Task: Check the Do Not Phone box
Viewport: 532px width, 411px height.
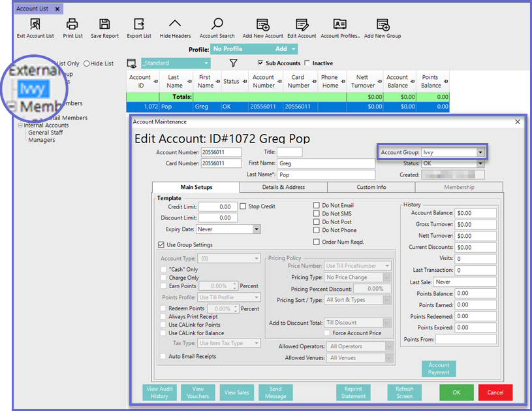Action: tap(317, 230)
